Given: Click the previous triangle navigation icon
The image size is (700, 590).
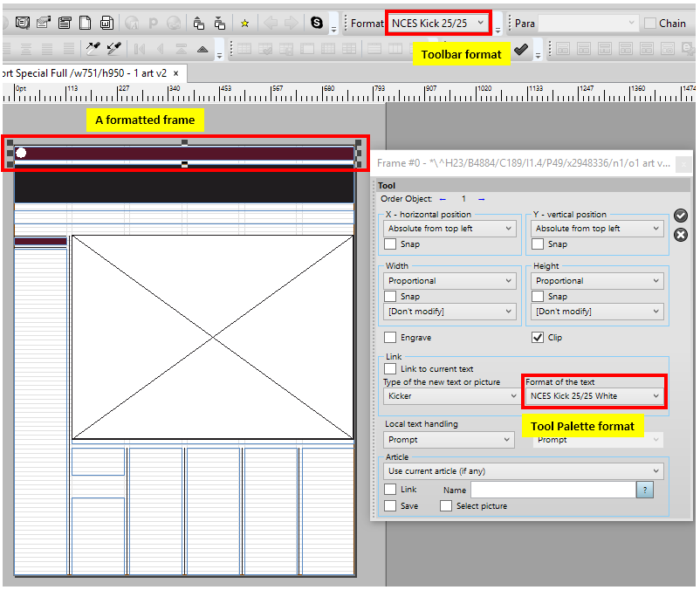Looking at the screenshot, I should 161,49.
